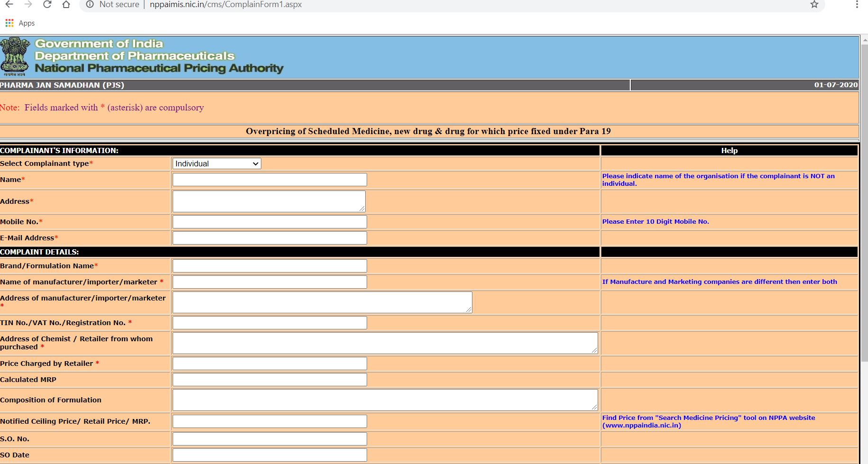This screenshot has height=464, width=868.
Task: Click the browser forward navigation icon
Action: tap(28, 5)
